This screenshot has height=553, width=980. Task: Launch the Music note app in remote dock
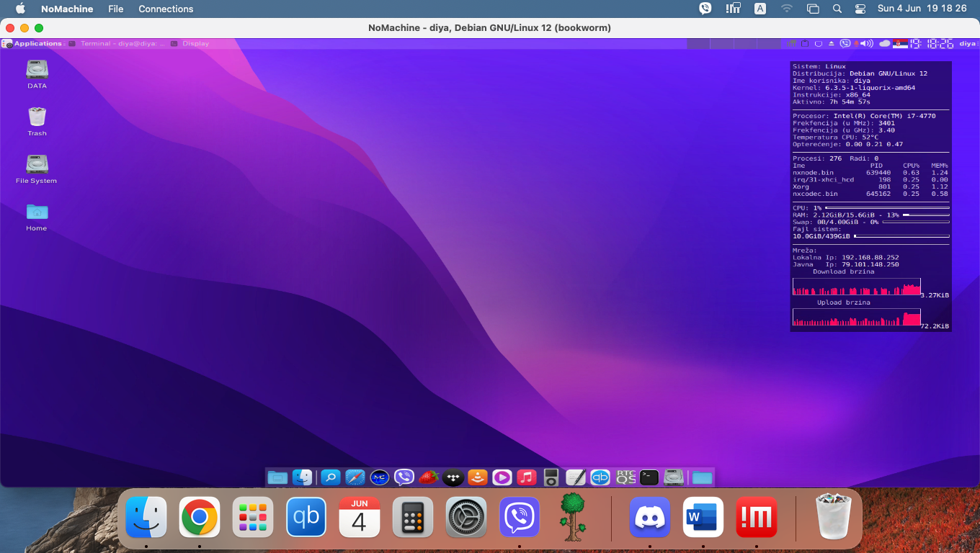[527, 477]
